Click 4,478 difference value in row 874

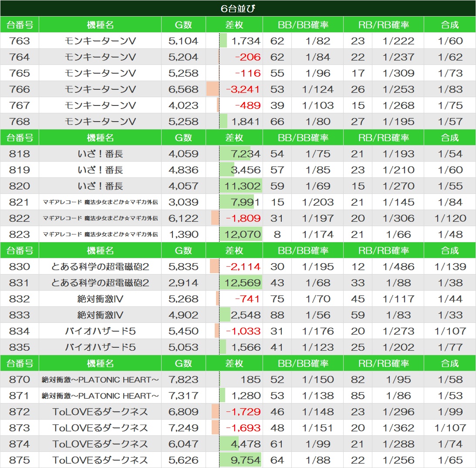[246, 444]
